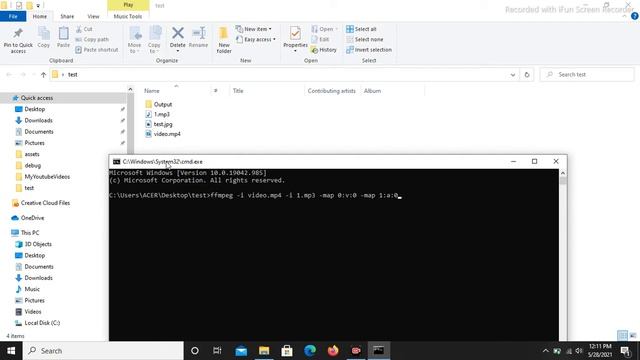
Task: Click the taskbar Search box
Action: click(103, 351)
